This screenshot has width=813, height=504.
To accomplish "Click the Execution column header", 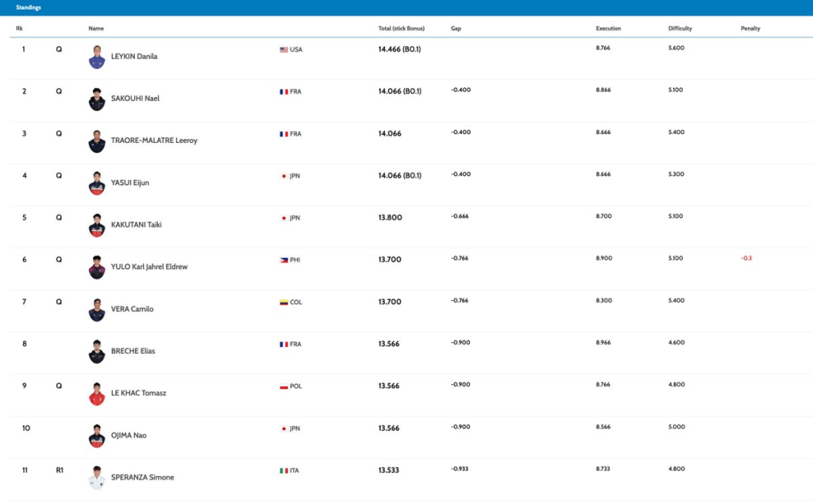I will click(x=608, y=29).
